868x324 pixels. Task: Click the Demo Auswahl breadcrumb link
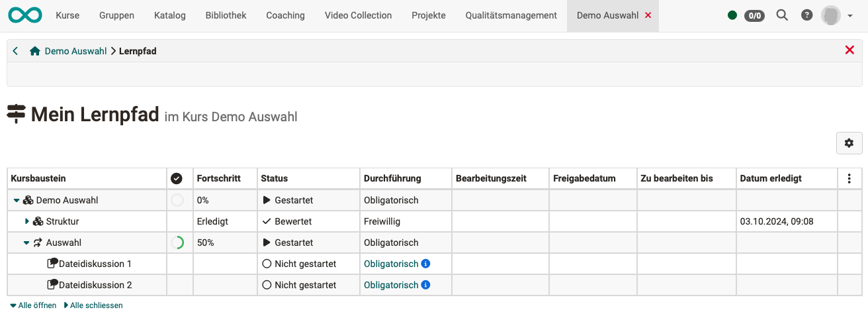75,51
